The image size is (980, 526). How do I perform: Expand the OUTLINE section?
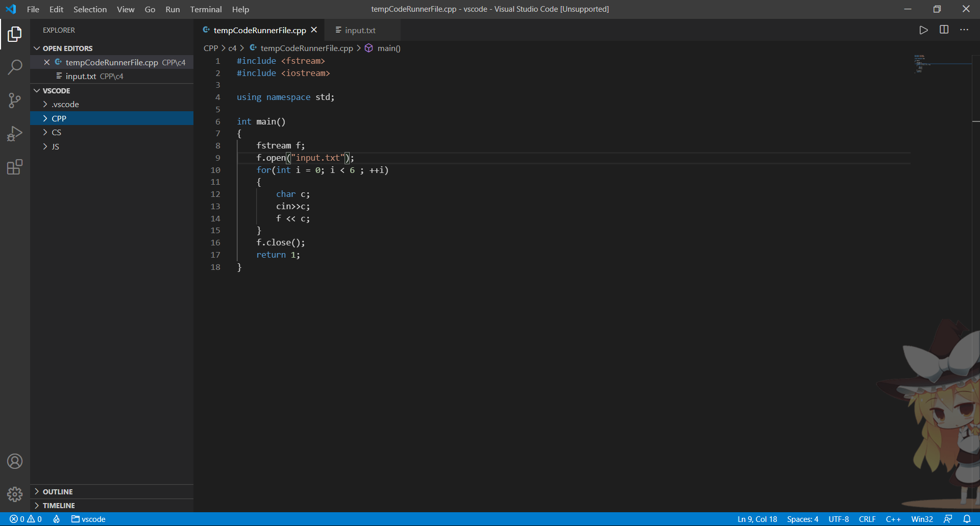(57, 492)
